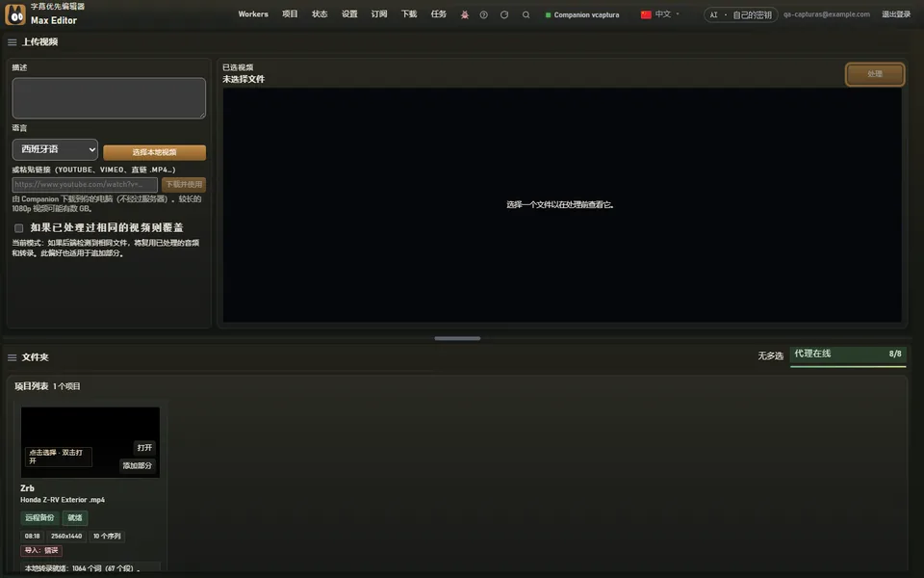
Task: Click 打开 on the Zrb project card
Action: click(x=144, y=448)
